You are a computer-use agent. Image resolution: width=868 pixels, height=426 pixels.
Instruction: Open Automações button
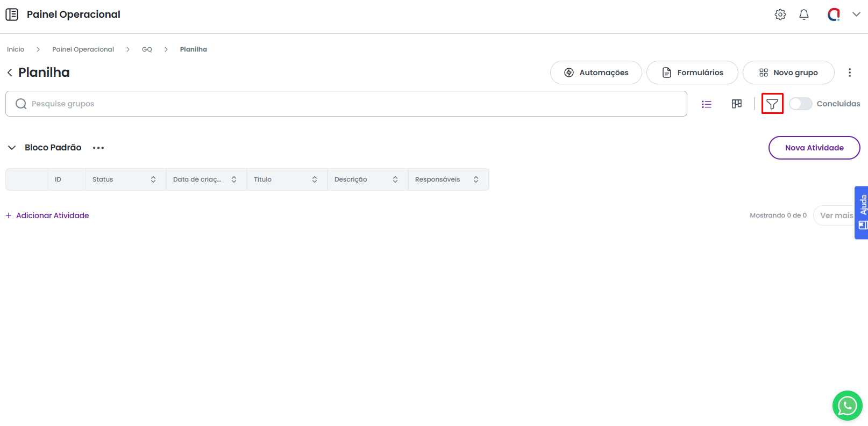pyautogui.click(x=596, y=73)
